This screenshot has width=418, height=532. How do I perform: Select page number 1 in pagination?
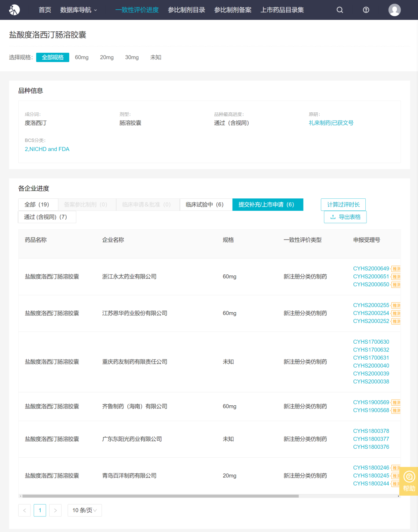coord(40,510)
